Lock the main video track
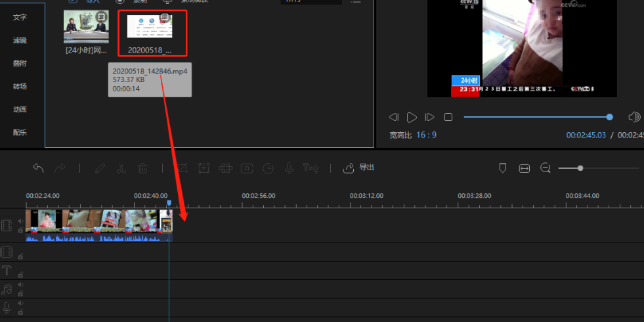This screenshot has height=322, width=644. 20,230
